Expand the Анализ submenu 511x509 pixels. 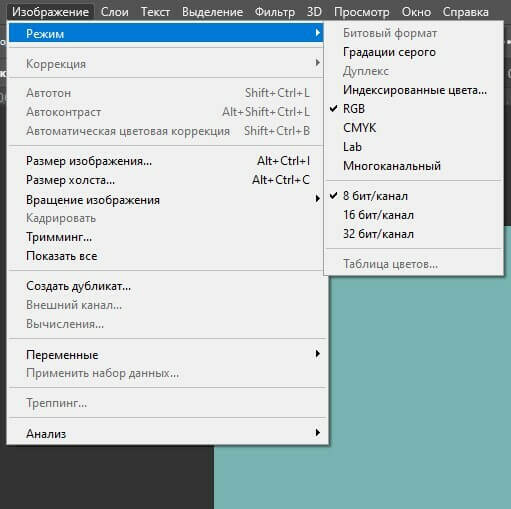click(x=166, y=433)
